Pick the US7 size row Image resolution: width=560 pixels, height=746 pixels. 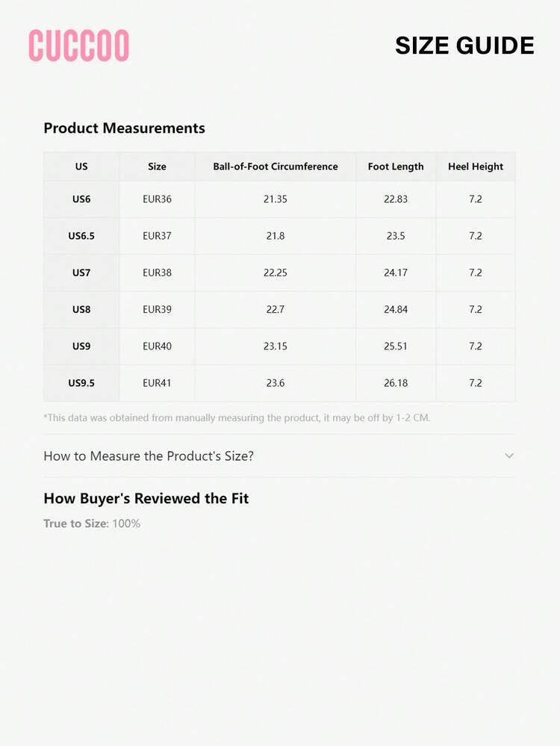pos(81,273)
